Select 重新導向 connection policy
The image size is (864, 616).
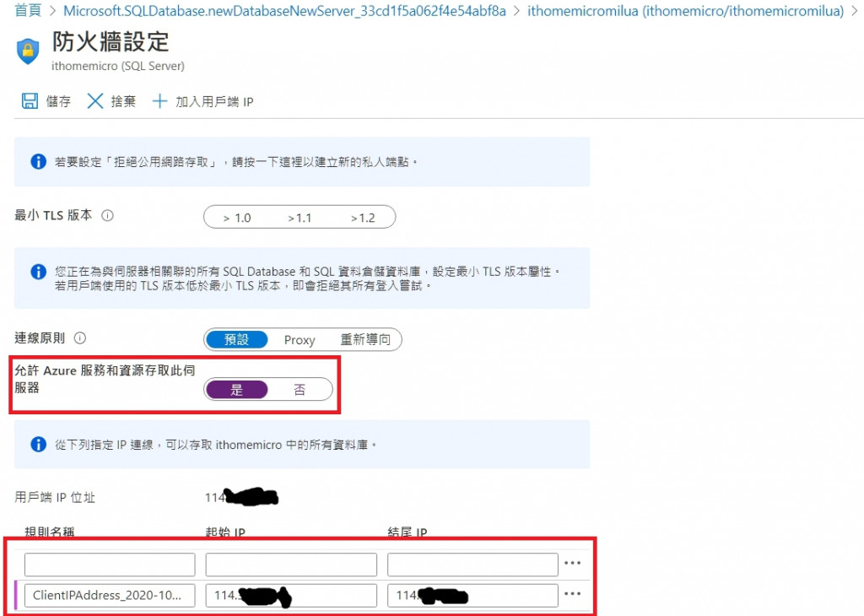pyautogui.click(x=364, y=339)
